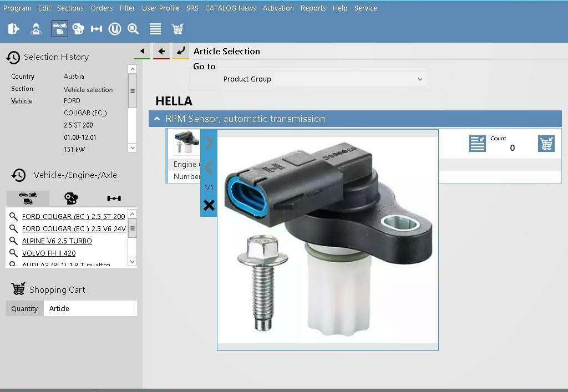Click the HELLA sensor thumbnail image
568x392 pixels.
[186, 142]
